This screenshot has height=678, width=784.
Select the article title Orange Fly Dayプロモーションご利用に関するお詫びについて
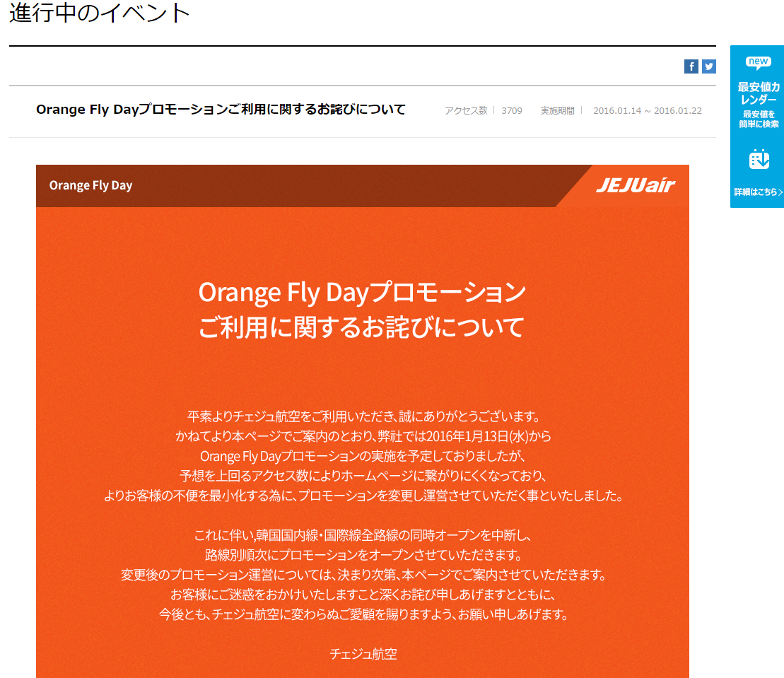pyautogui.click(x=221, y=110)
